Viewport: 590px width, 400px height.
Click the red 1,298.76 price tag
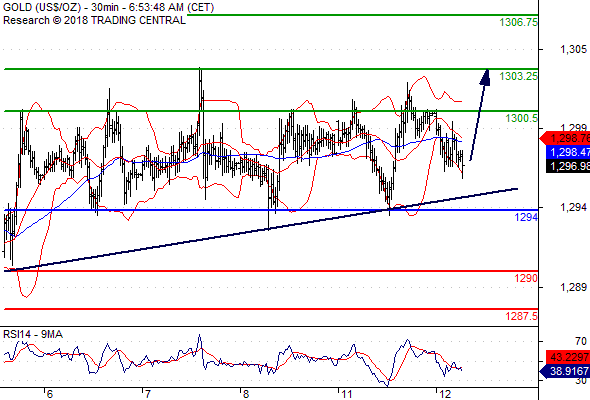[565, 138]
